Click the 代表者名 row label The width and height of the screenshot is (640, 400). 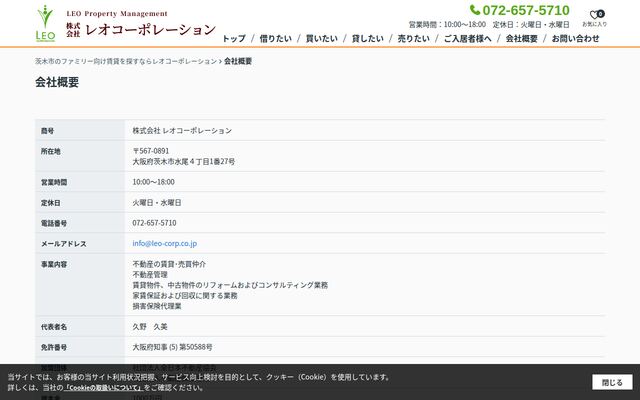coord(54,327)
